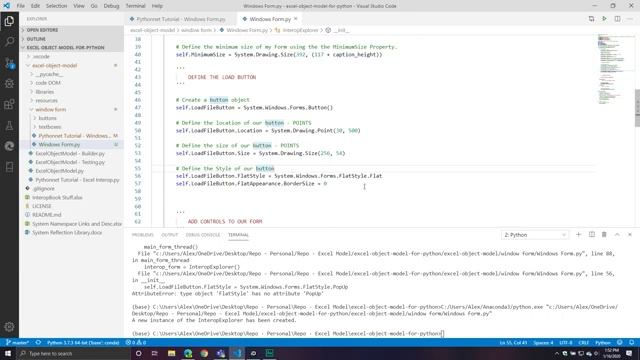The width and height of the screenshot is (640, 360).
Task: Open the notifications bell in the status bar
Action: click(631, 342)
